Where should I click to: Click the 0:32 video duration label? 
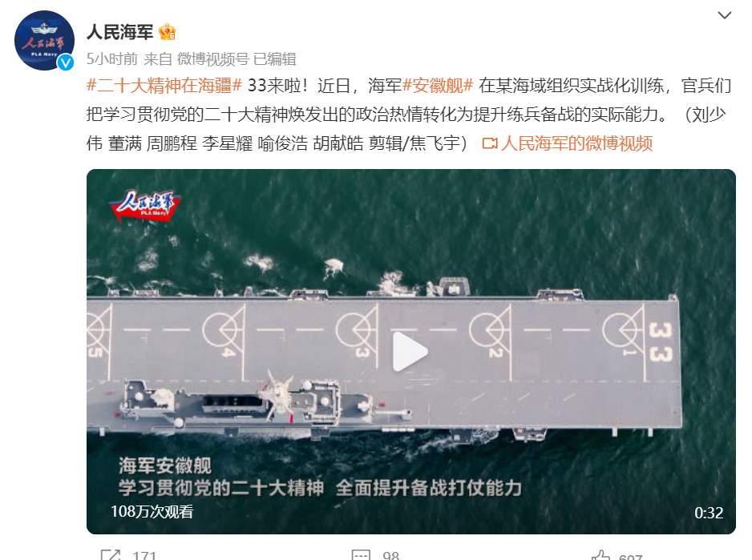tap(709, 513)
